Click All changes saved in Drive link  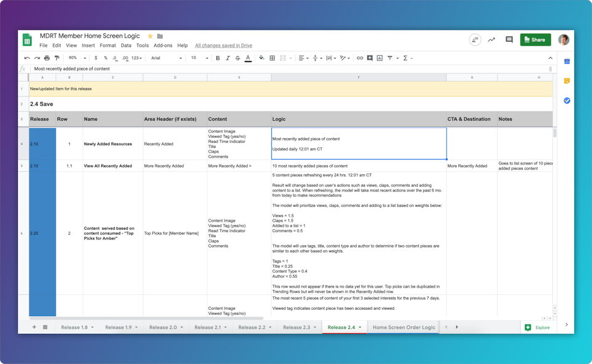click(223, 46)
